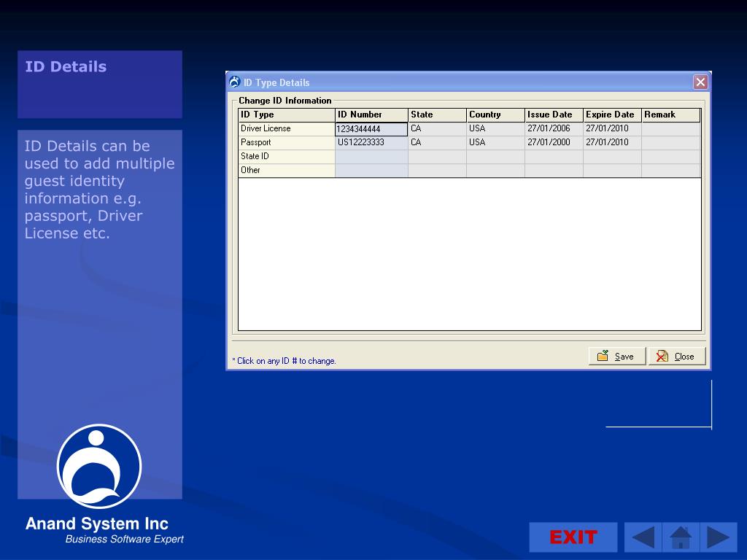Click Passport state CA cell
Viewport: 747px width, 560px height.
pos(437,142)
